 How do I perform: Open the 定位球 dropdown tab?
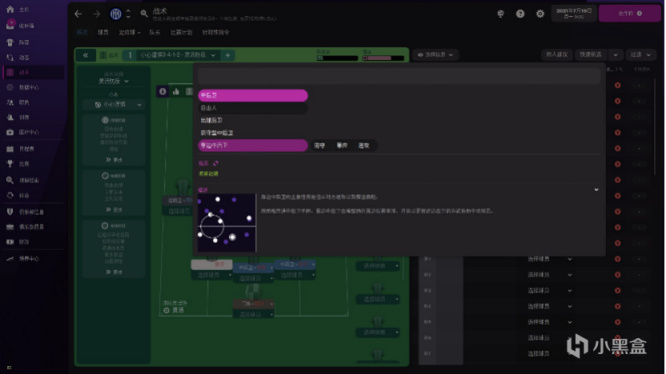[130, 32]
